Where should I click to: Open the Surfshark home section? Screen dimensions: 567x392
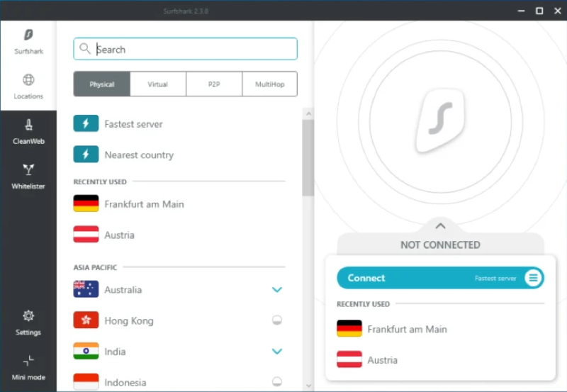pyautogui.click(x=28, y=42)
